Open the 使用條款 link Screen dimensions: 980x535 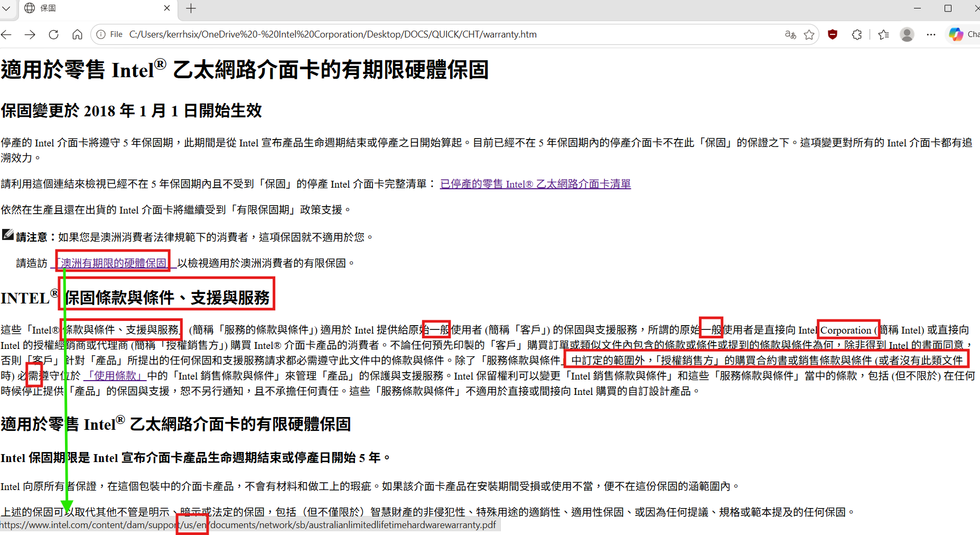(115, 376)
